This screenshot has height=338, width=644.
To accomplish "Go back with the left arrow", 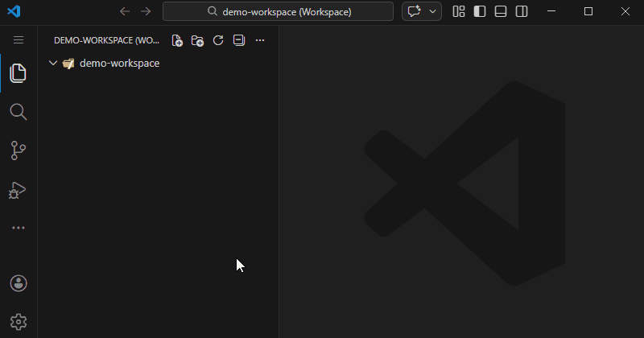I will (125, 11).
